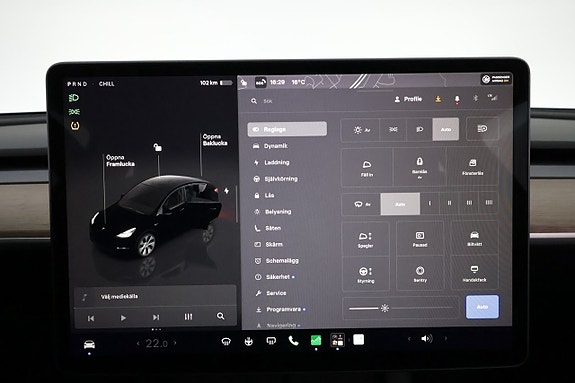Decrease temperature with the left arrow
The height and width of the screenshot is (383, 575).
[x=138, y=343]
